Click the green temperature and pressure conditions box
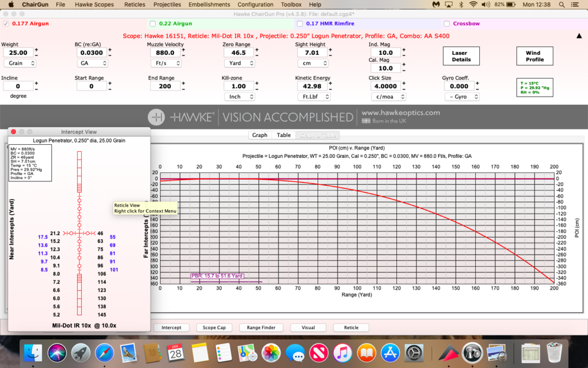Viewport: 588px width, 368px height. [534, 88]
